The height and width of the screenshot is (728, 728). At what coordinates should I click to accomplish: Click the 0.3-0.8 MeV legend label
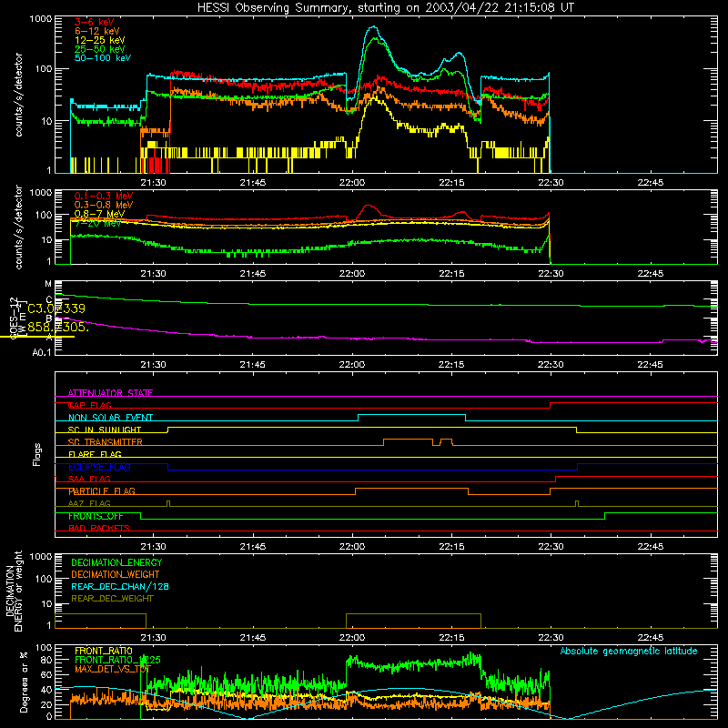[x=104, y=205]
